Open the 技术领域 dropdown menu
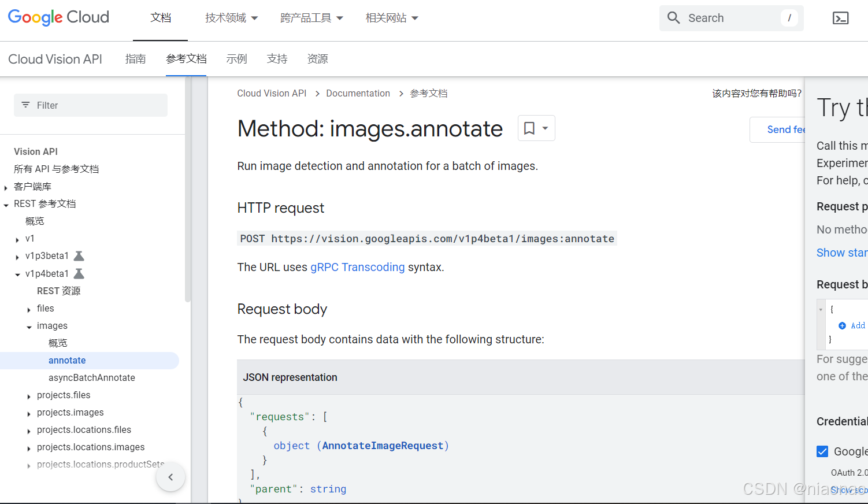This screenshot has height=504, width=868. pyautogui.click(x=231, y=18)
